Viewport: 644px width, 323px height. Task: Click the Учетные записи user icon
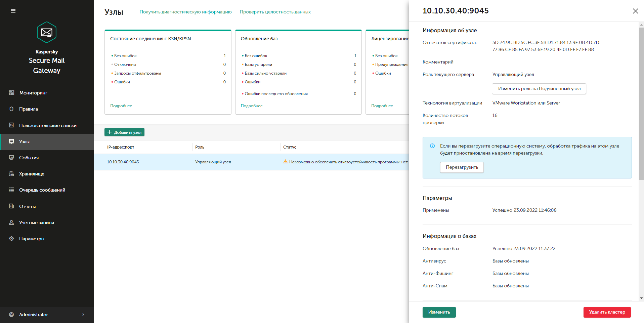point(11,223)
